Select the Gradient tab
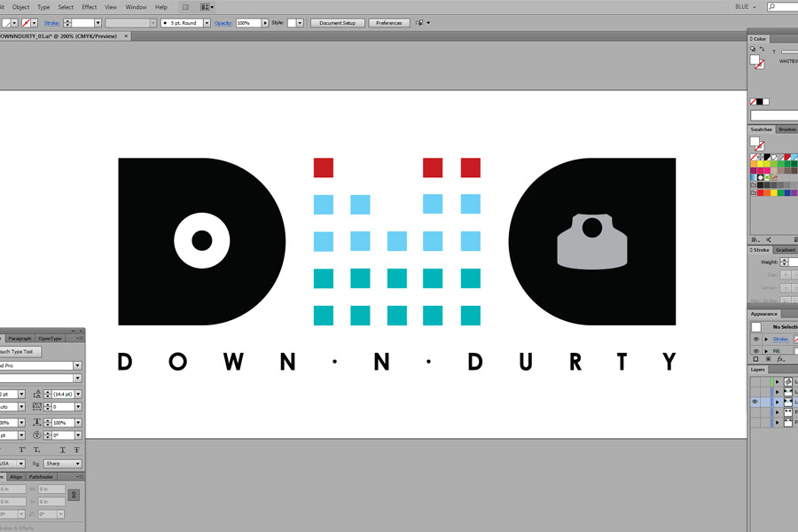The image size is (798, 532). [786, 250]
